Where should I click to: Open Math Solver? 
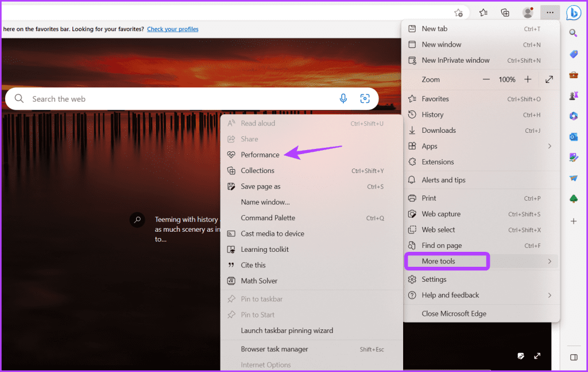coord(312,281)
